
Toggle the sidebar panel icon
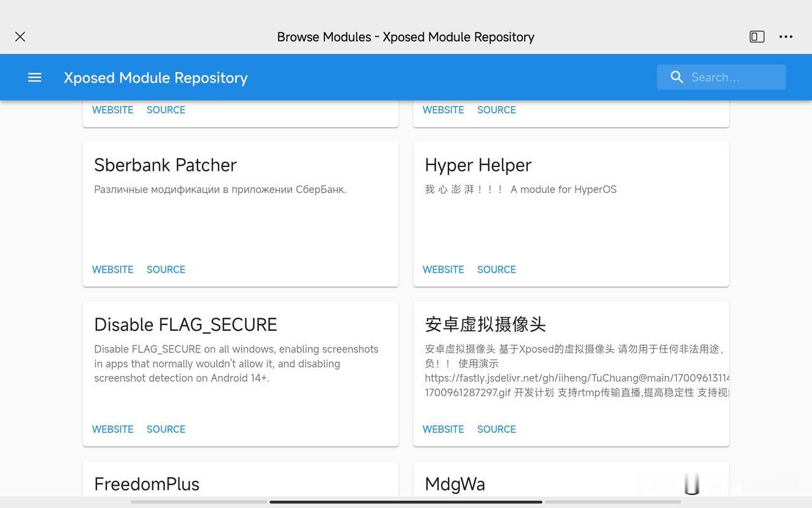[757, 37]
